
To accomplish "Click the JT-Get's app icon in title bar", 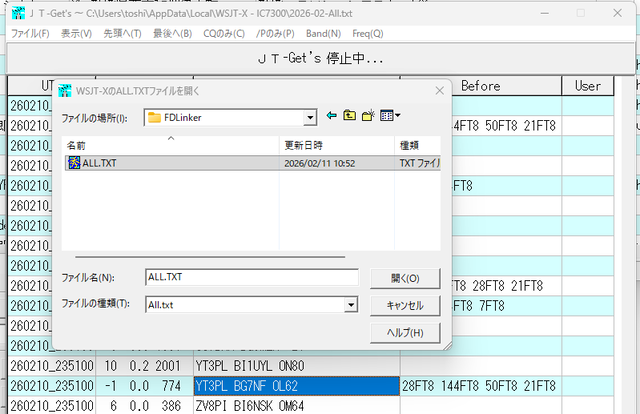I will tap(18, 13).
